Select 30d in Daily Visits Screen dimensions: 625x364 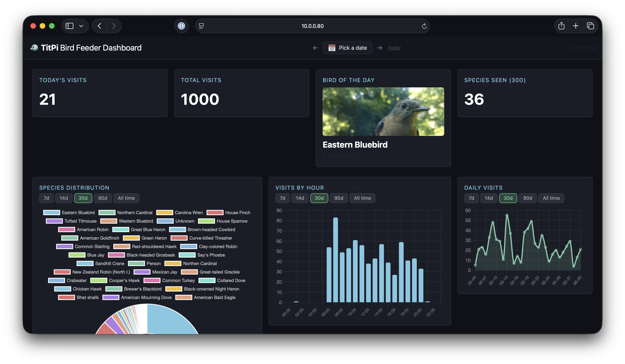[508, 198]
